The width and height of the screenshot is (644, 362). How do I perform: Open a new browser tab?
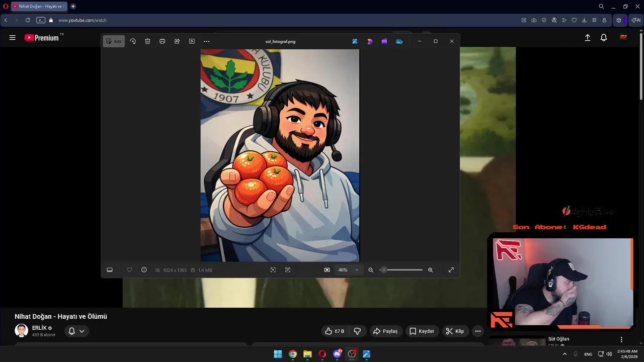73,7
